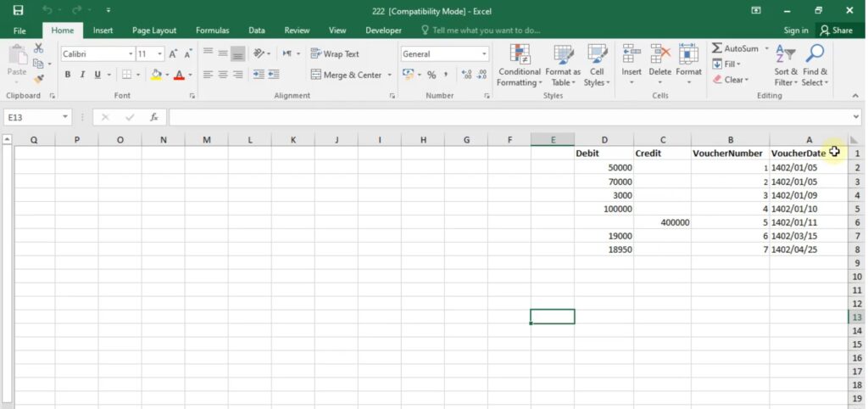Click the Save icon in title bar
This screenshot has width=868, height=409.
pos(19,10)
